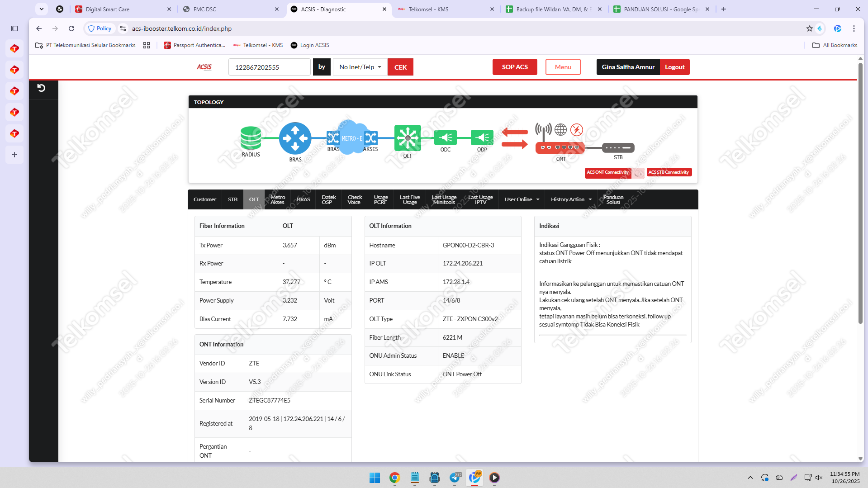
Task: Click the Gina Salfha Amnur user button
Action: click(628, 67)
